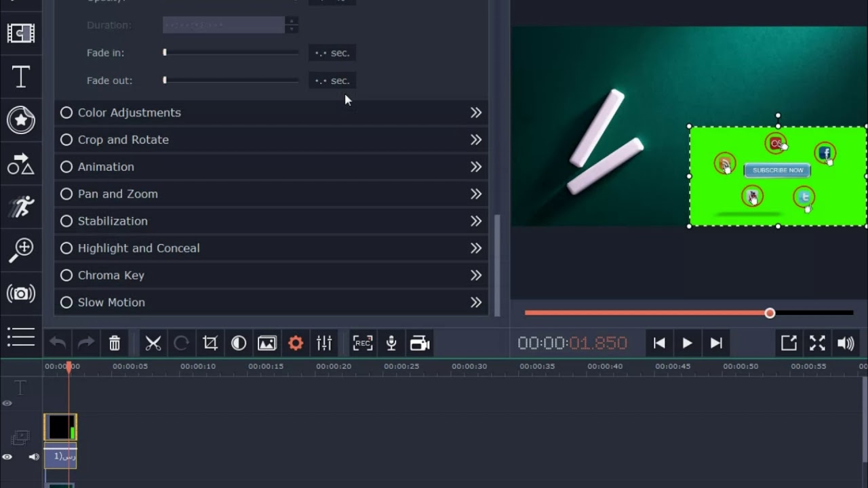Image resolution: width=868 pixels, height=488 pixels.
Task: Select the Crop and Rotate radio circle
Action: pyautogui.click(x=66, y=140)
